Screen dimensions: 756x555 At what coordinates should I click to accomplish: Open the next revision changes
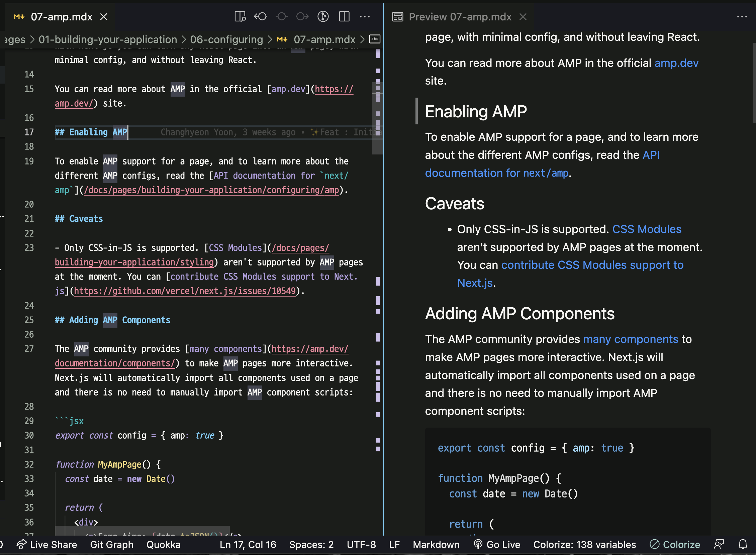click(x=302, y=16)
